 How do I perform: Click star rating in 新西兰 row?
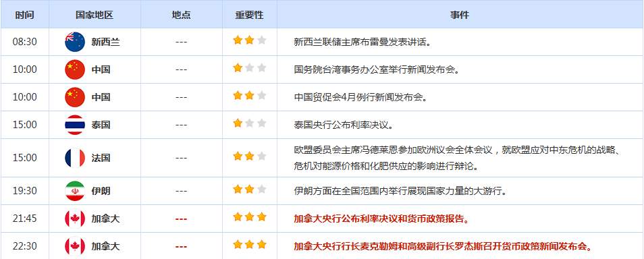249,40
